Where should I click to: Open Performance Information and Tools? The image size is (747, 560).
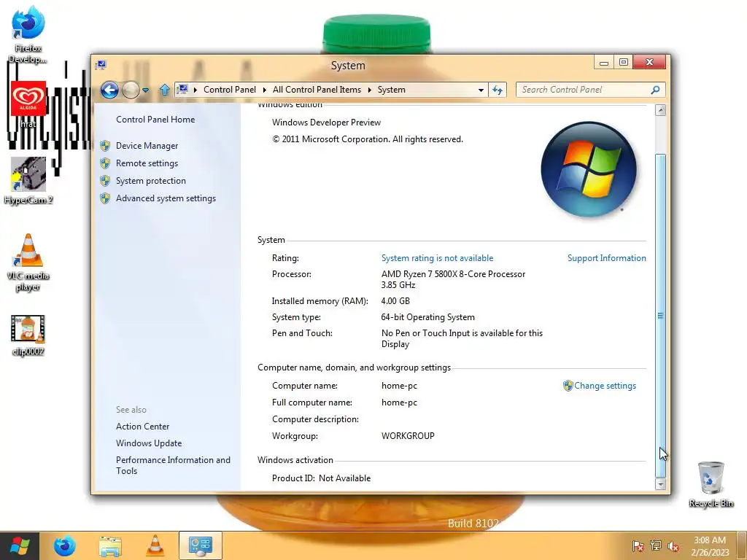pos(173,465)
